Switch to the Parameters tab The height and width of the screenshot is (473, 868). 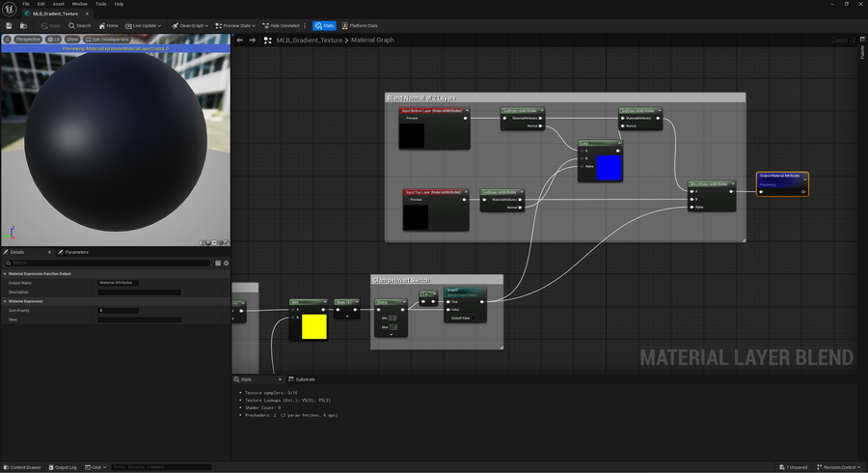point(76,252)
